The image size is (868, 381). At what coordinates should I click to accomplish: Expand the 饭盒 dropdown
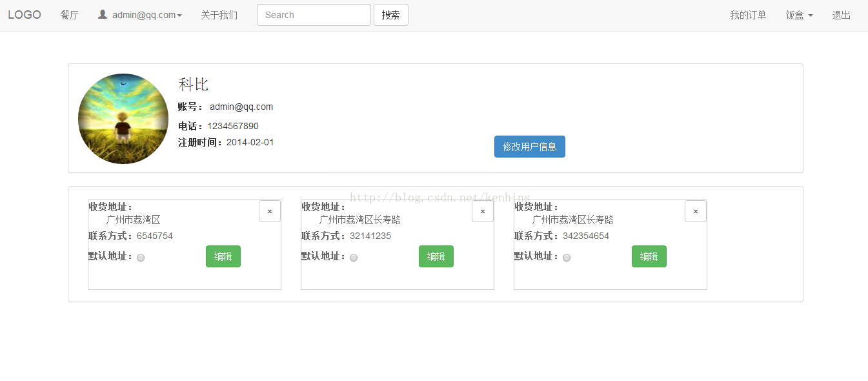point(799,15)
